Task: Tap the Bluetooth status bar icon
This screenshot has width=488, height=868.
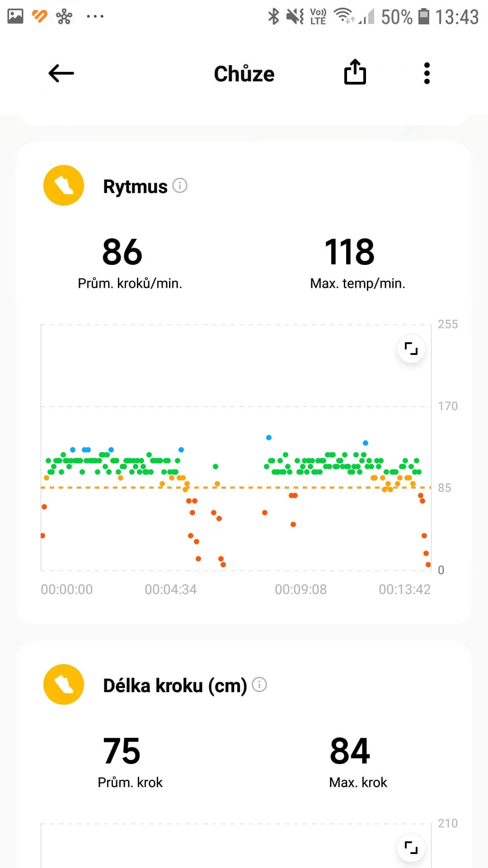Action: click(273, 17)
